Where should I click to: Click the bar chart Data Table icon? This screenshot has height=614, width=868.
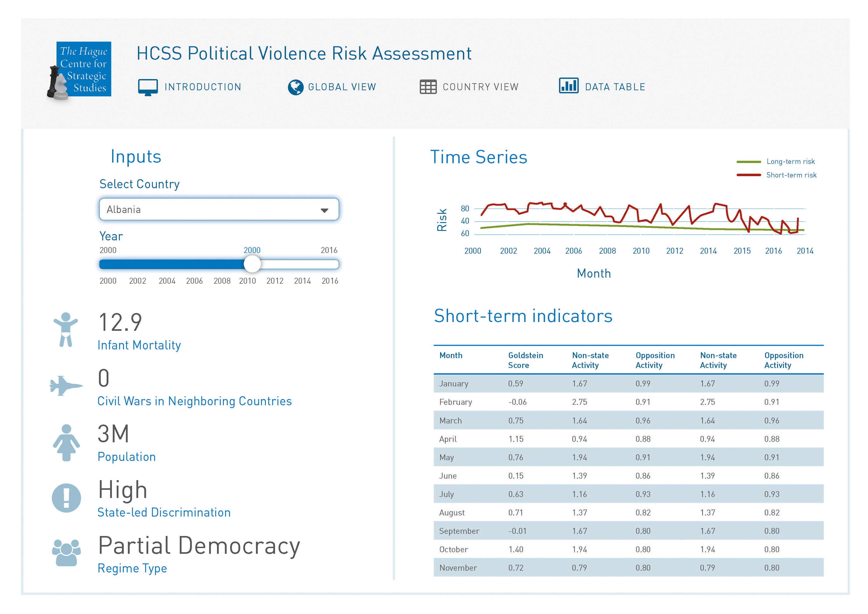(568, 86)
